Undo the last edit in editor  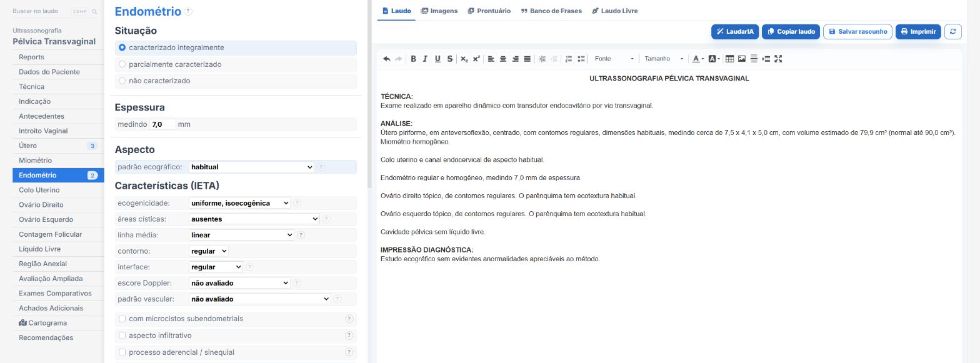386,59
